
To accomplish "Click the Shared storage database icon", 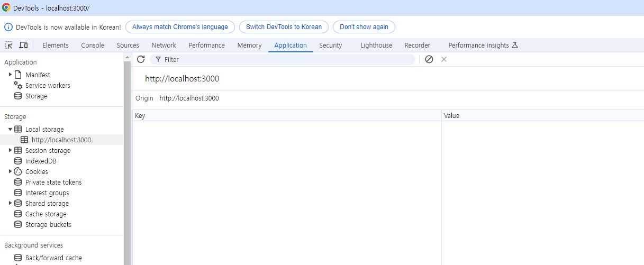I will click(x=18, y=203).
